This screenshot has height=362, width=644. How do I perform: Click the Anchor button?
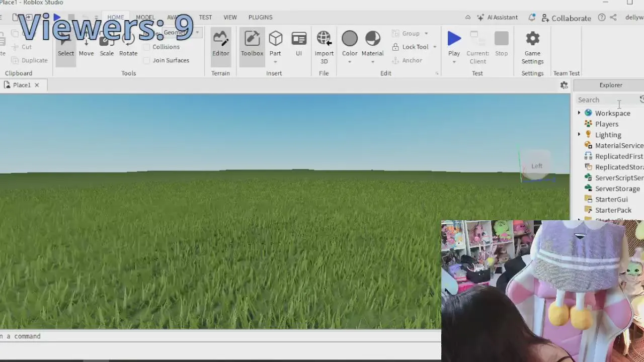click(x=407, y=60)
